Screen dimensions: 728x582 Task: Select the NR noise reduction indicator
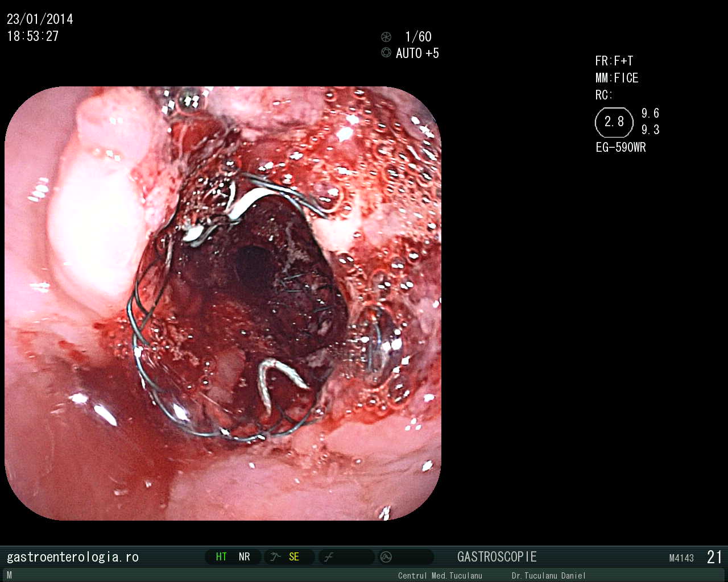pyautogui.click(x=245, y=557)
